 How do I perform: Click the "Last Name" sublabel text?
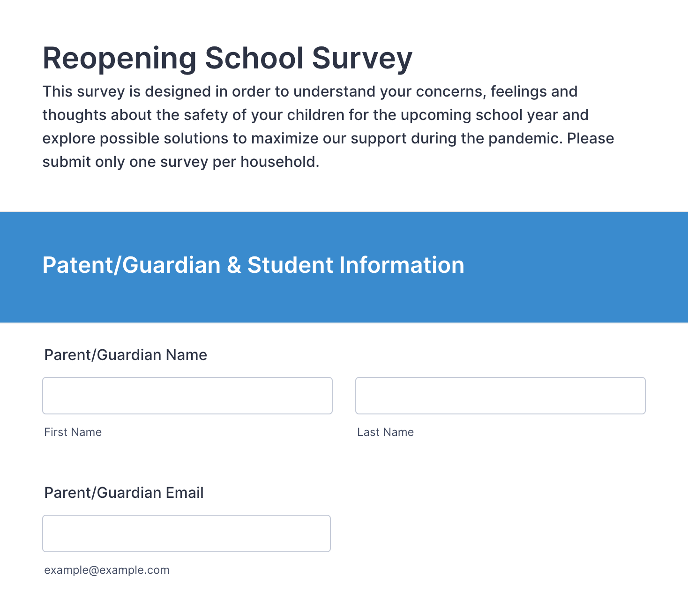385,432
